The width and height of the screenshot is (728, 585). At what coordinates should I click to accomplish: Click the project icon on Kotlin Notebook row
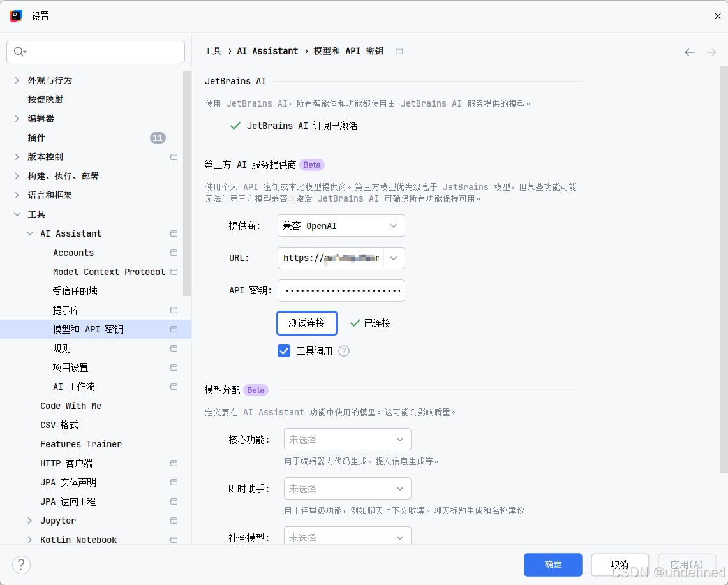(x=174, y=540)
